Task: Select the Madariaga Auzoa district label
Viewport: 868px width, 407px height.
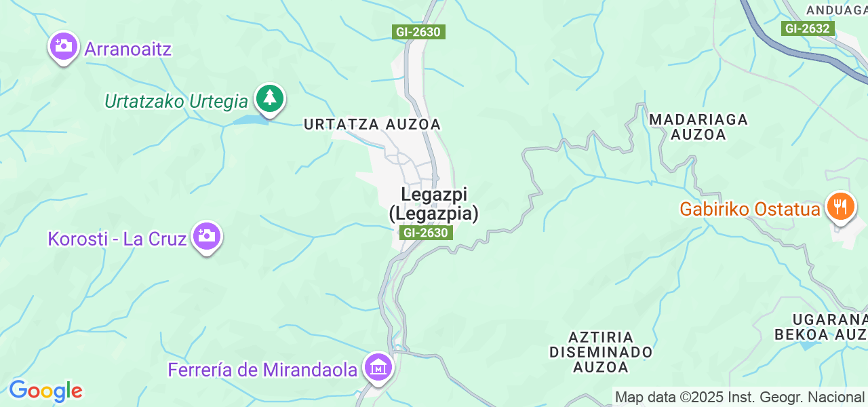Action: coord(698,127)
